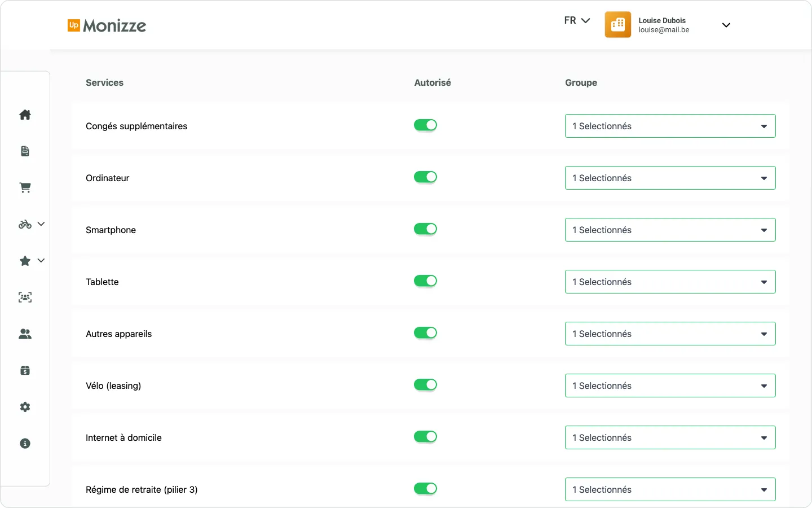
Task: Expand the Louise Dubois account menu
Action: (x=726, y=25)
